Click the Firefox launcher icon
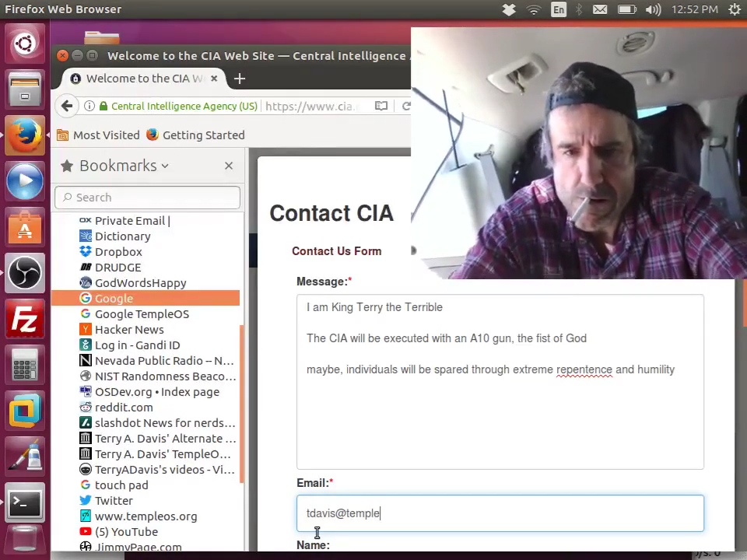Image resolution: width=747 pixels, height=560 pixels. (25, 135)
